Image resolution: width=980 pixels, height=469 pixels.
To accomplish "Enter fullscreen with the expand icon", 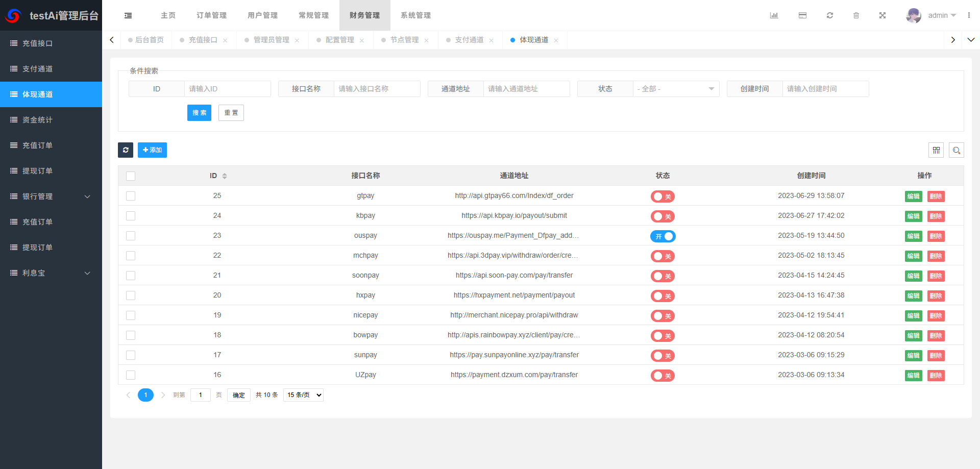I will [883, 15].
